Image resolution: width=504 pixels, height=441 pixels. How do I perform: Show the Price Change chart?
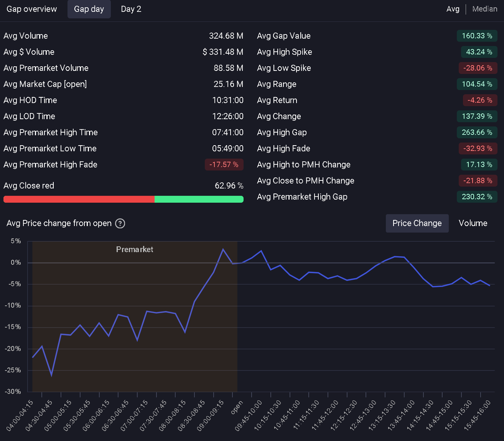point(417,223)
